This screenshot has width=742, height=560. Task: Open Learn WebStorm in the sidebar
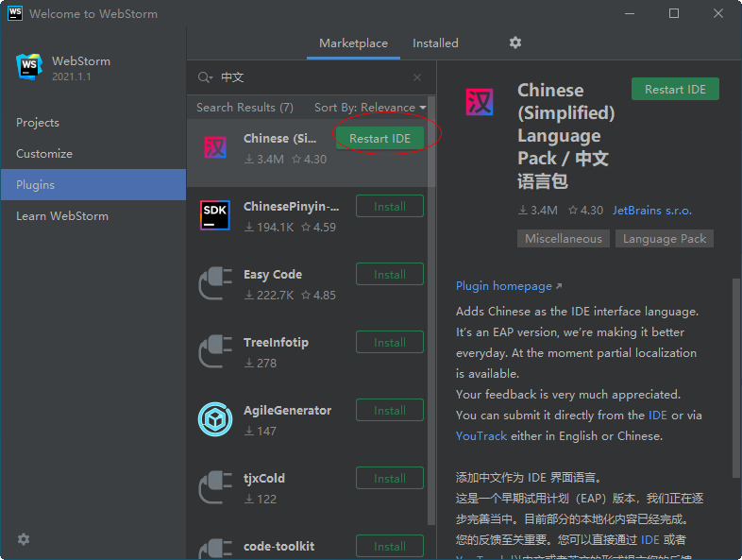[93, 216]
